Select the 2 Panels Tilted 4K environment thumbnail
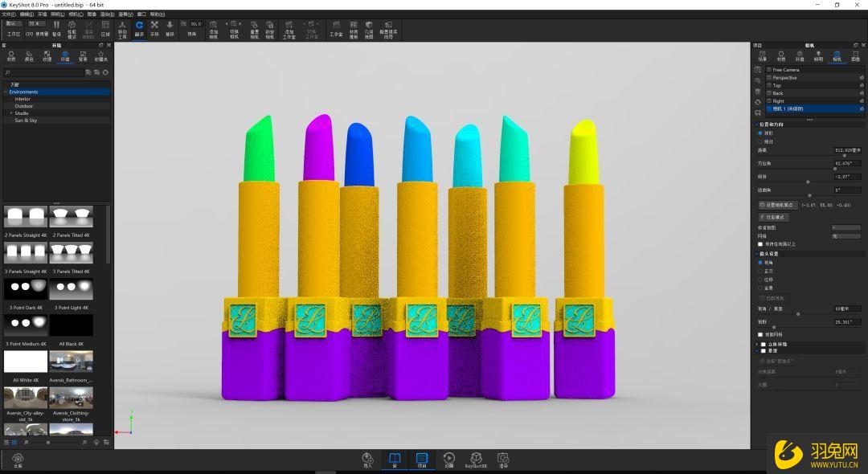The width and height of the screenshot is (868, 474). click(72, 215)
